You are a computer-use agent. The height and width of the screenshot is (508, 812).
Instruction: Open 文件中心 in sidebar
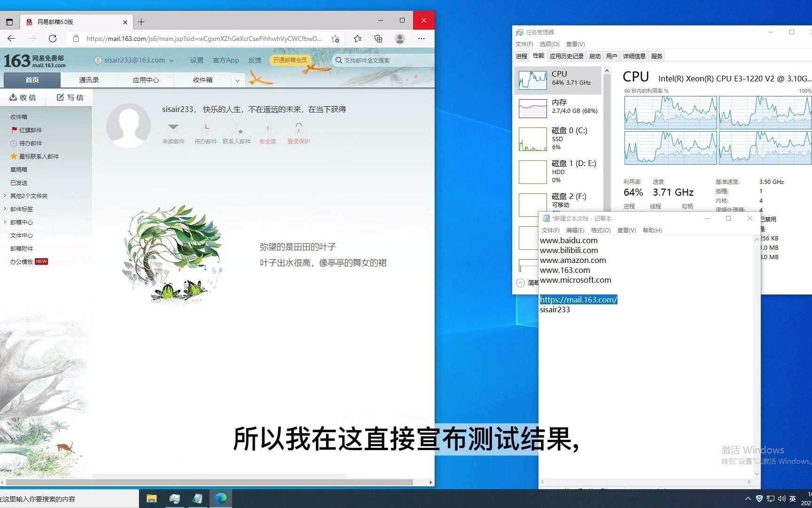tap(22, 235)
